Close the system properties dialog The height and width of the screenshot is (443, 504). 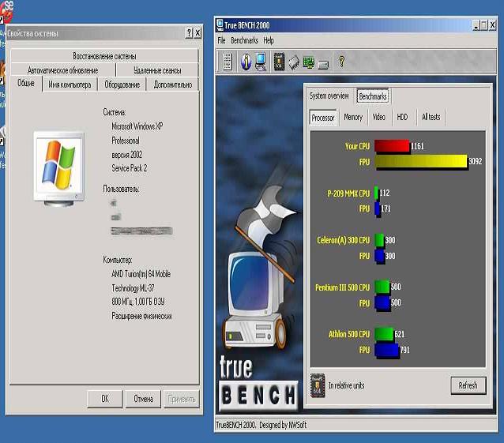[198, 32]
